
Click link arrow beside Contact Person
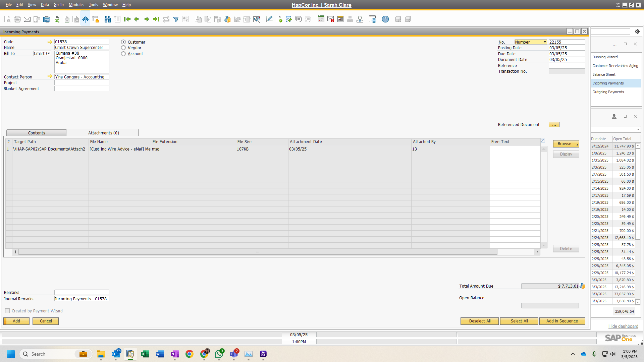point(50,76)
